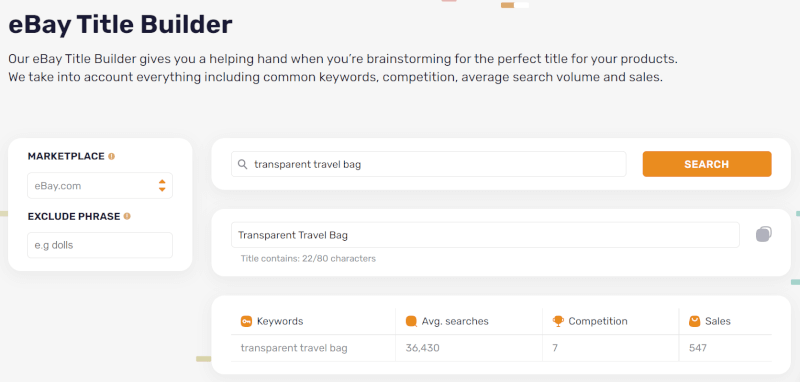Click the info icon next to EXCLUDE PHRASE
This screenshot has width=800, height=382.
tap(127, 216)
